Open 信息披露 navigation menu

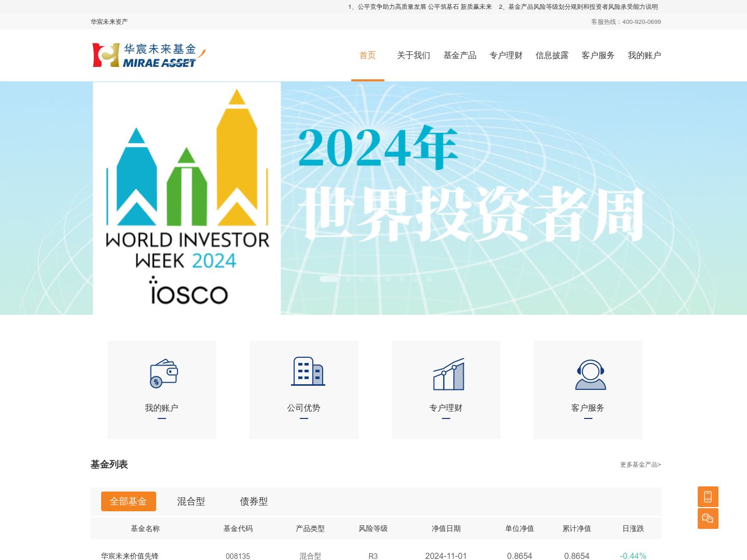coord(552,55)
